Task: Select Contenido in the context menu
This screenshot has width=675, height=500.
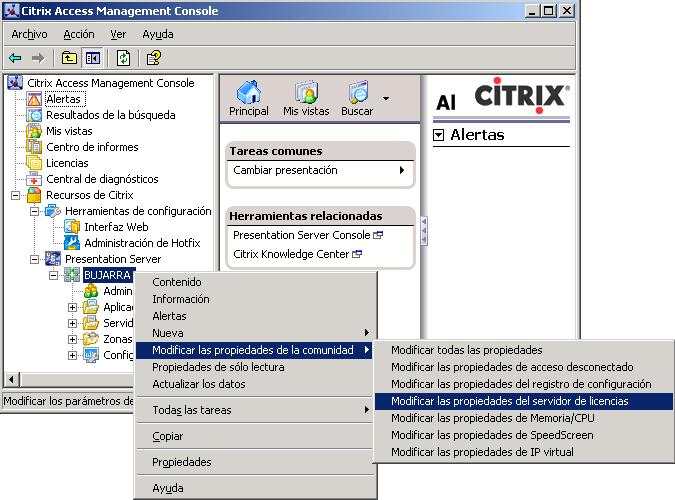Action: (256, 282)
